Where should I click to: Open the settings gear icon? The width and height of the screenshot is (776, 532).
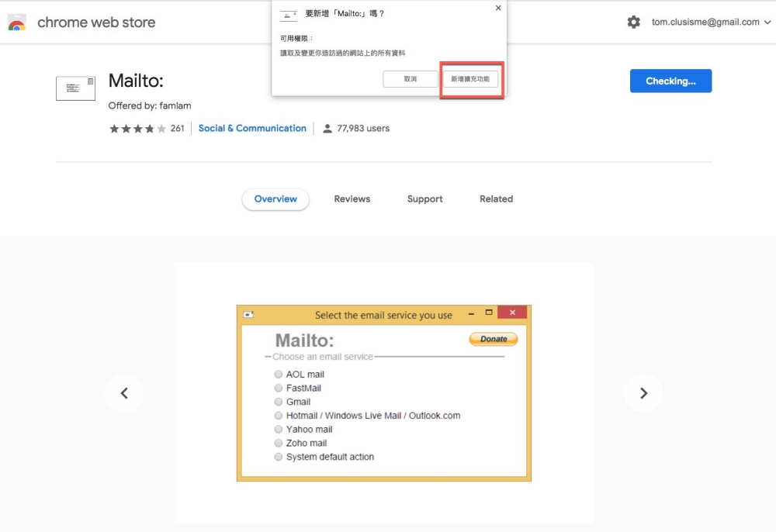point(633,22)
